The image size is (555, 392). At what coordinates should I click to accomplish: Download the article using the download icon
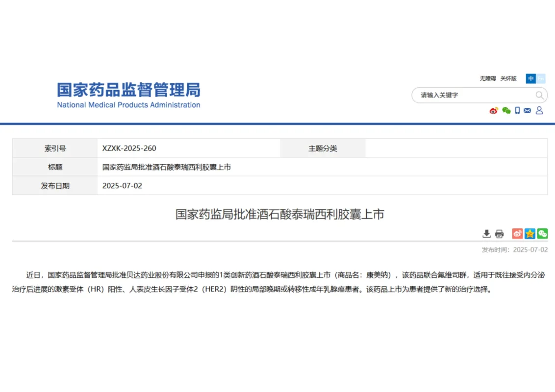pyautogui.click(x=486, y=234)
